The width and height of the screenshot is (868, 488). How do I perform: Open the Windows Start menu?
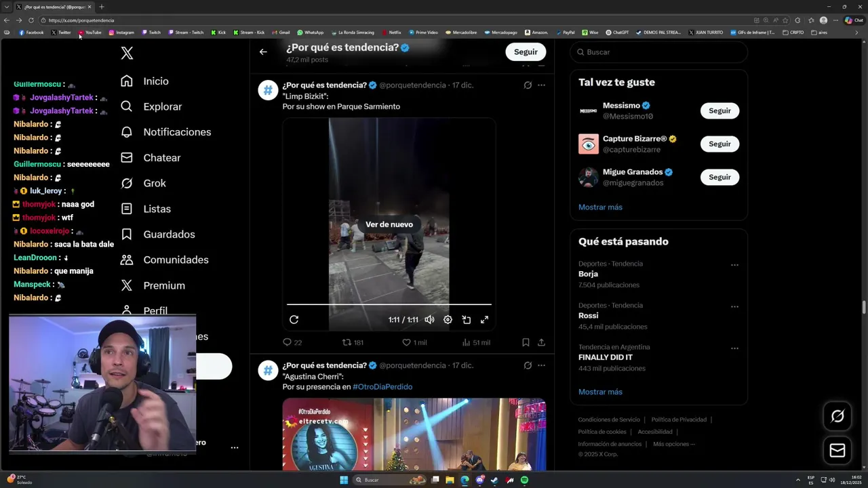(x=344, y=480)
